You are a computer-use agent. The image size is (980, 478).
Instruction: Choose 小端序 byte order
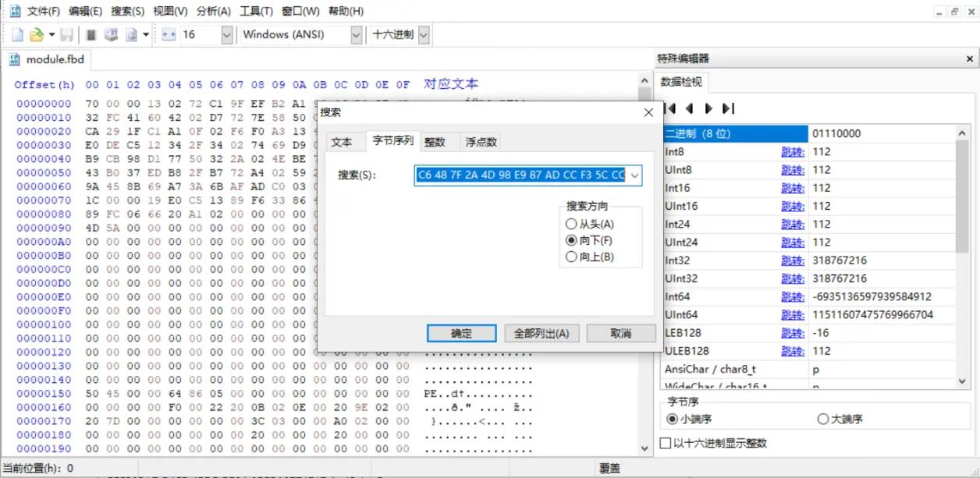[x=689, y=420]
